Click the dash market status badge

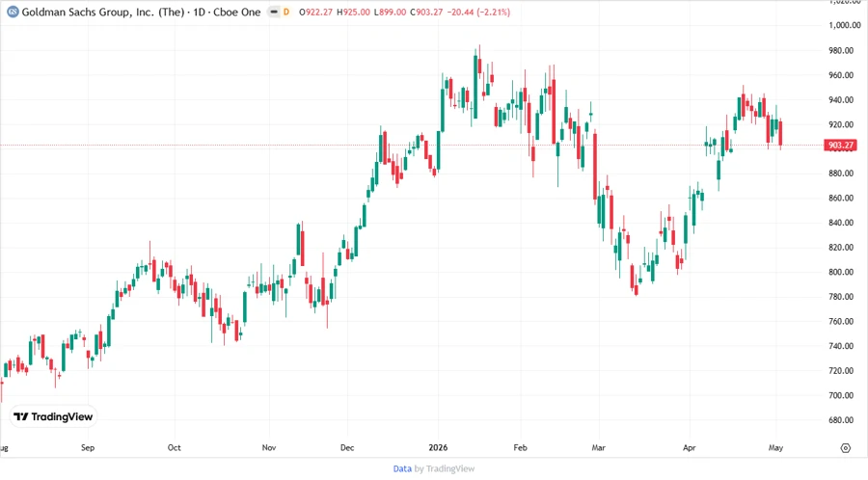pyautogui.click(x=274, y=12)
